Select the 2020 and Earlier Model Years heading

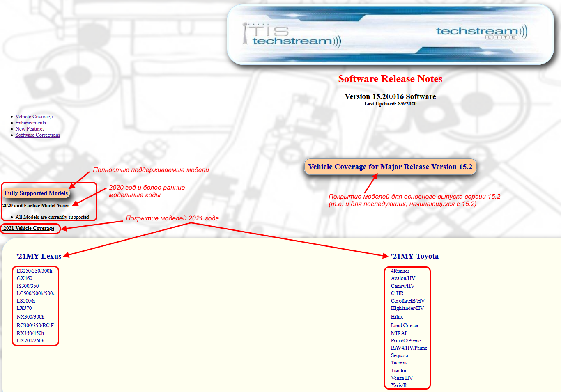point(36,206)
